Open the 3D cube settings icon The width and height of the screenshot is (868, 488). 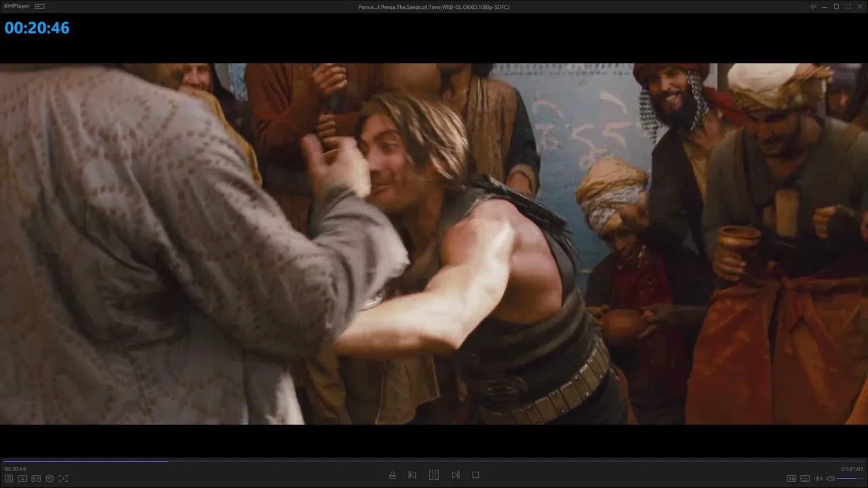50,479
